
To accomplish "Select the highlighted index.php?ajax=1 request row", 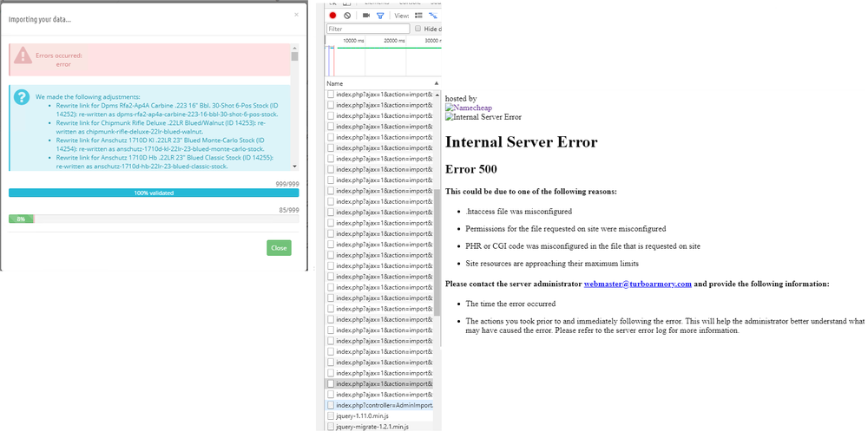I will click(x=379, y=384).
